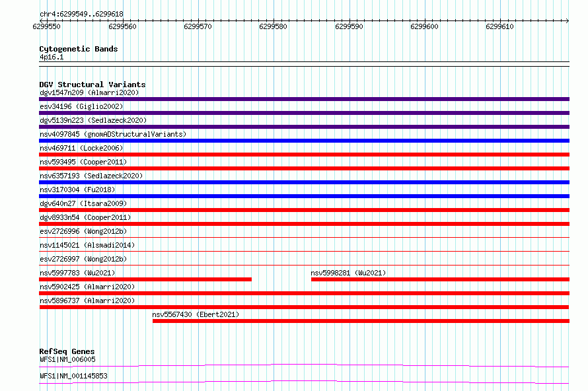Click the blue bar under nsv6357193
The height and width of the screenshot is (391, 588).
pos(304,182)
